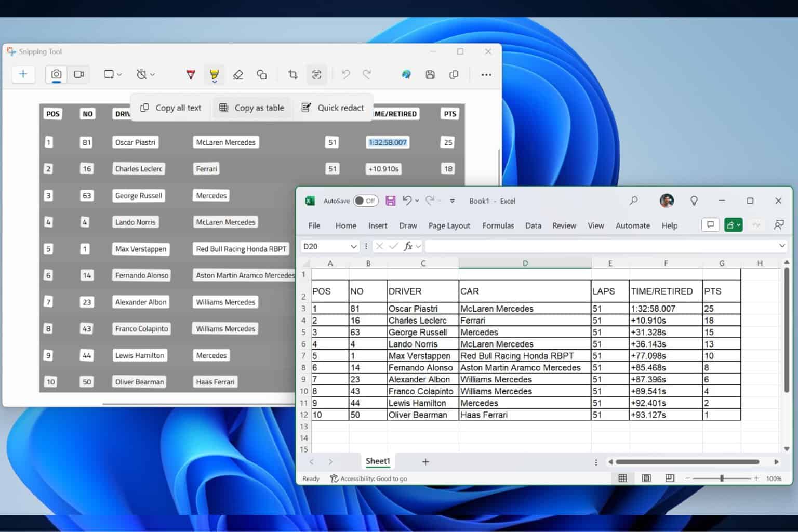Customize the Quick Access Toolbar
The height and width of the screenshot is (532, 798).
[452, 201]
